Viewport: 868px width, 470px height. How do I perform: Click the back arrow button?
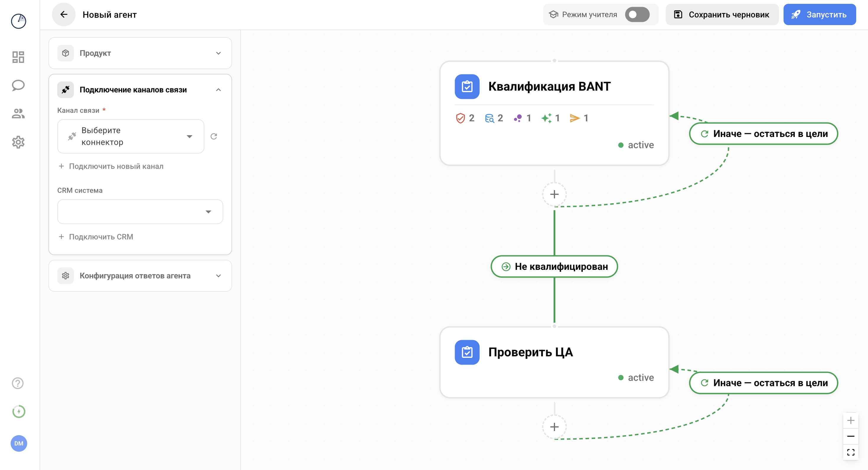click(64, 14)
